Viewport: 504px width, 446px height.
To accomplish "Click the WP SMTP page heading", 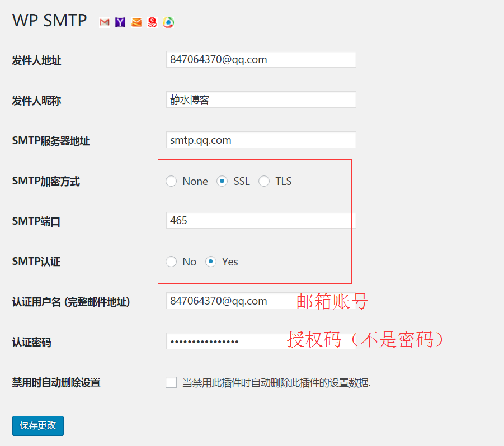I will pos(49,21).
